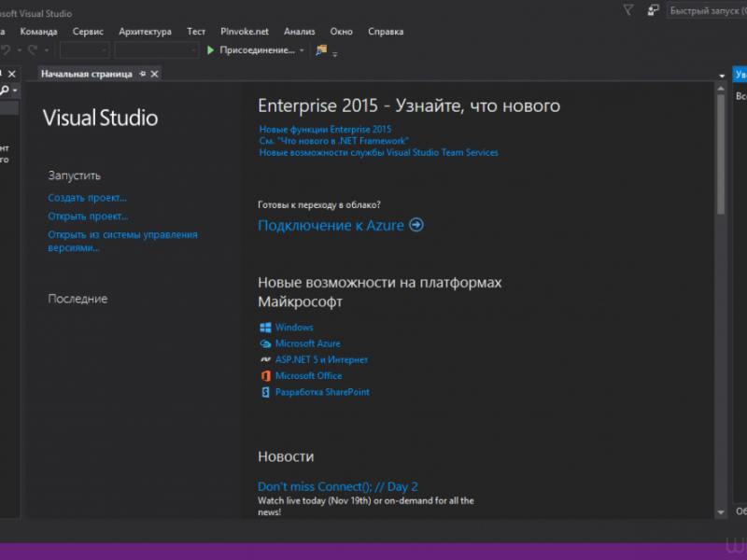Click the Присоединение... start button label
747x560 pixels.
pos(258,50)
